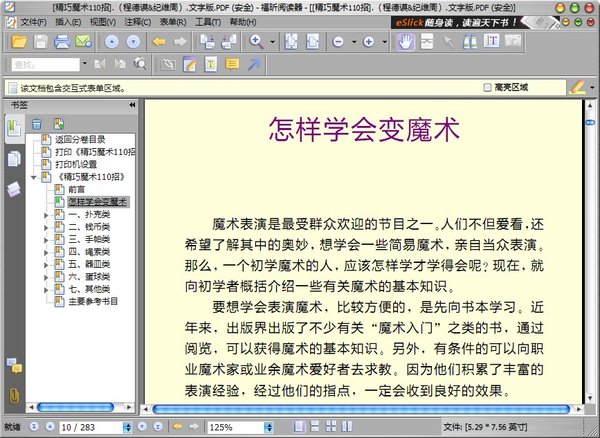Viewport: 600px width, 438px height.
Task: Expand the 一、扑克类 bookmark
Action: [46, 215]
